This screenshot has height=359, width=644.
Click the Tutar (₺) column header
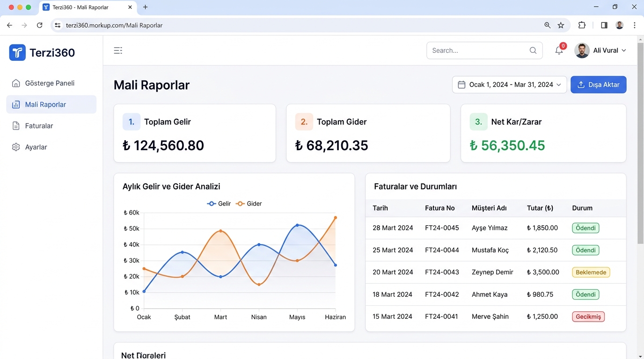coord(540,208)
